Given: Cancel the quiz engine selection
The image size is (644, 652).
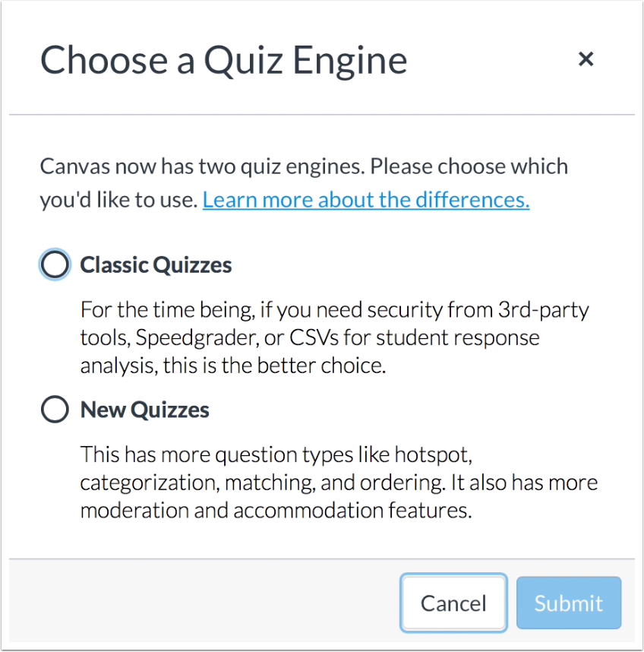Looking at the screenshot, I should point(453,603).
